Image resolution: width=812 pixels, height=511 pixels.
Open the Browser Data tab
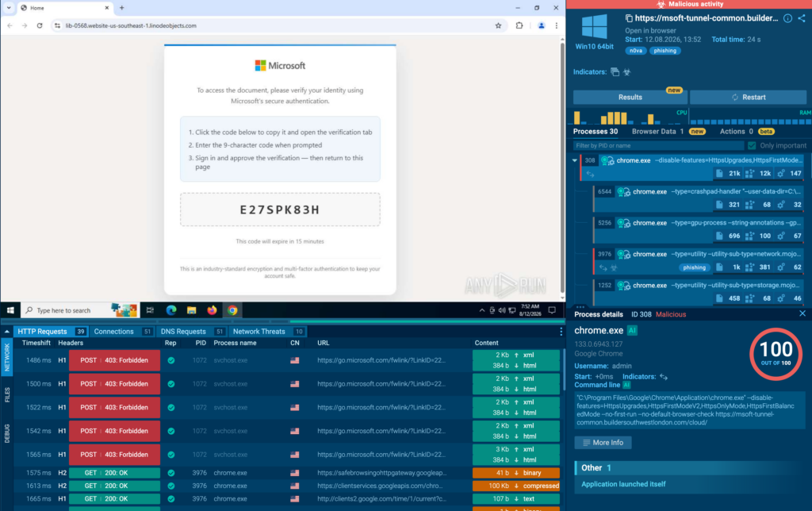[x=668, y=131]
